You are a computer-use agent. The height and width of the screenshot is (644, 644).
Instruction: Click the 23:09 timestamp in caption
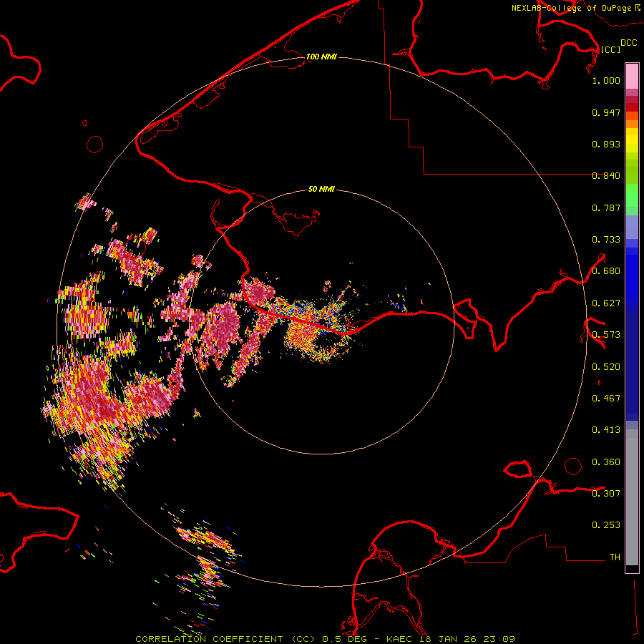coord(498,639)
